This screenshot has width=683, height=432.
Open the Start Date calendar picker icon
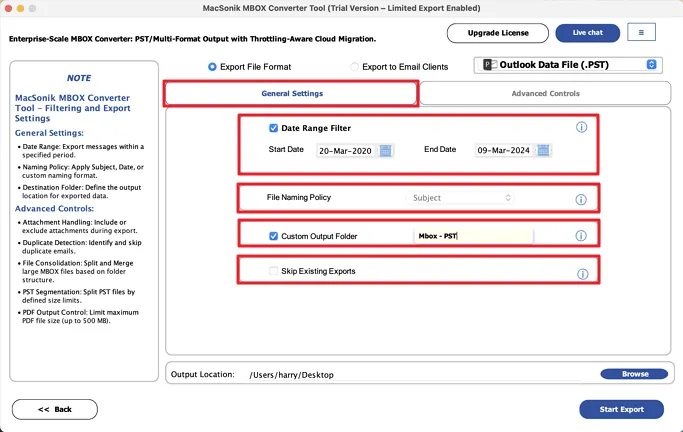point(385,151)
